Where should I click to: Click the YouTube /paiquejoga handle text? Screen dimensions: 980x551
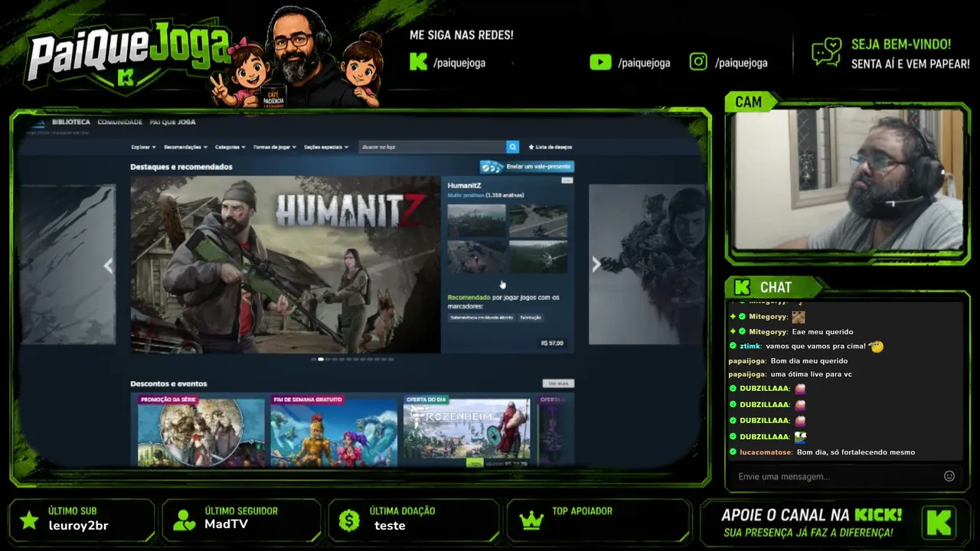point(644,63)
